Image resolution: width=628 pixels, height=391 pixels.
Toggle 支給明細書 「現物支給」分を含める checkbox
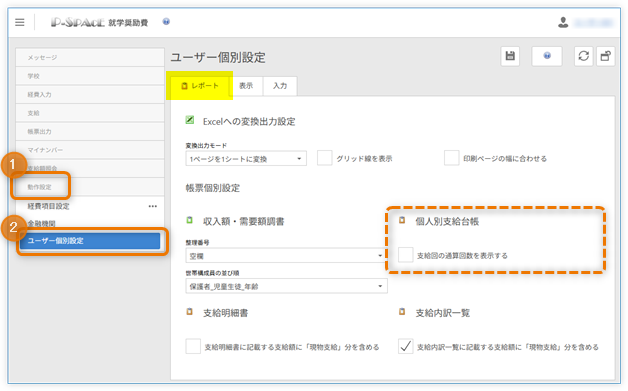click(193, 346)
